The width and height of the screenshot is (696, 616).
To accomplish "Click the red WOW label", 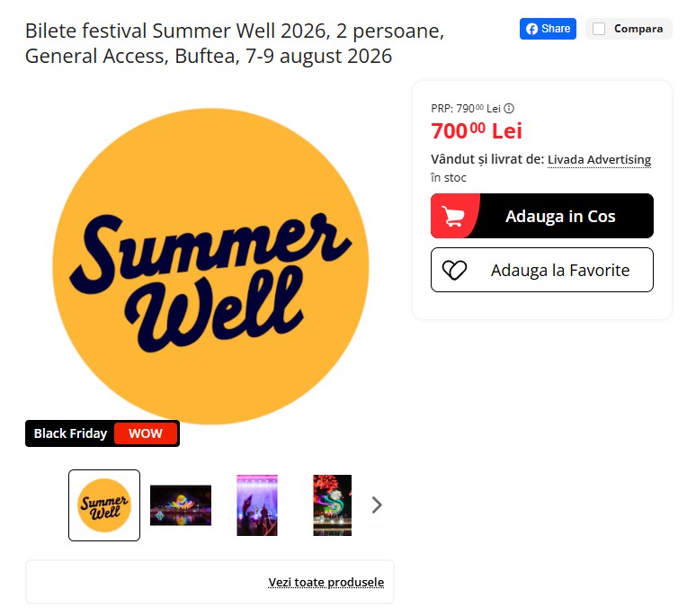I will point(146,433).
